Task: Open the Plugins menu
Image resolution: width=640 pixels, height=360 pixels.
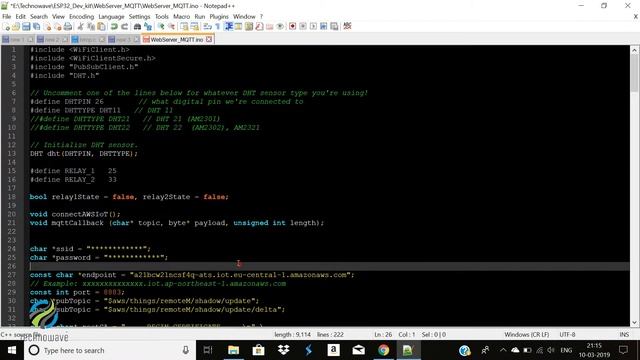Action: click(x=219, y=16)
